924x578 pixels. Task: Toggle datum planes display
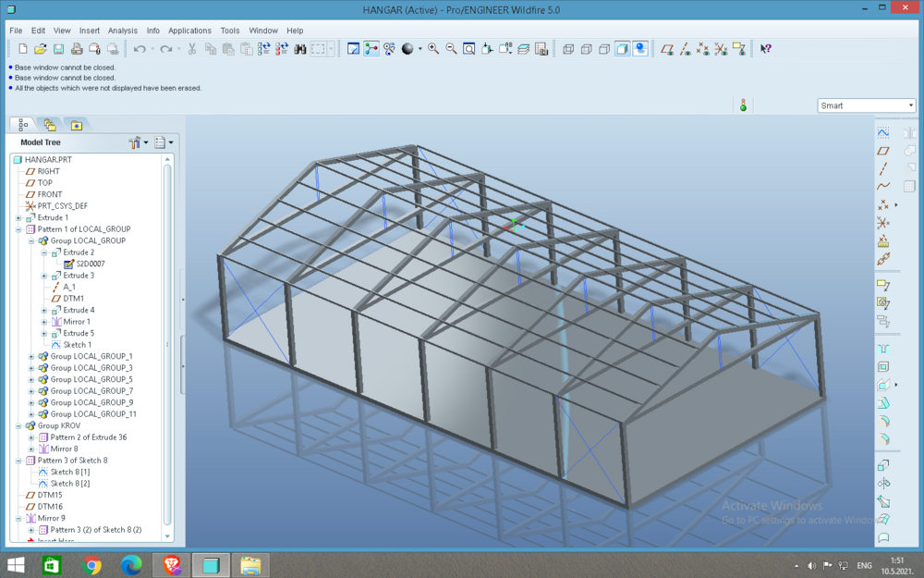tap(667, 49)
